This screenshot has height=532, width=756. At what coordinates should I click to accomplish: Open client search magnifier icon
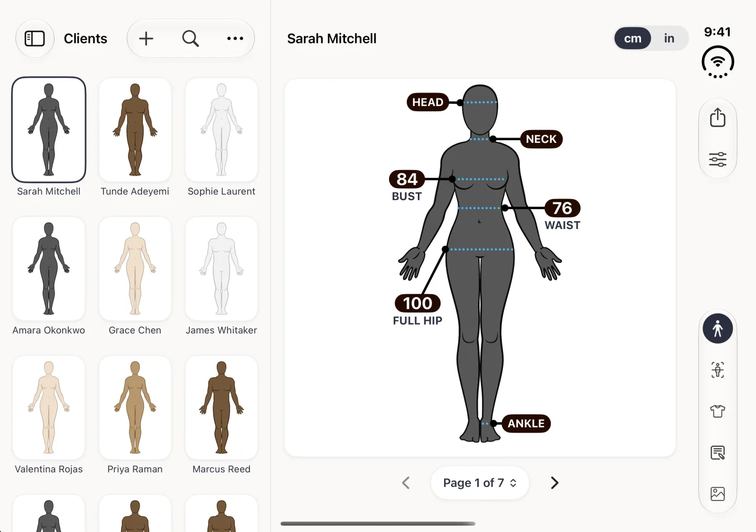pyautogui.click(x=191, y=38)
